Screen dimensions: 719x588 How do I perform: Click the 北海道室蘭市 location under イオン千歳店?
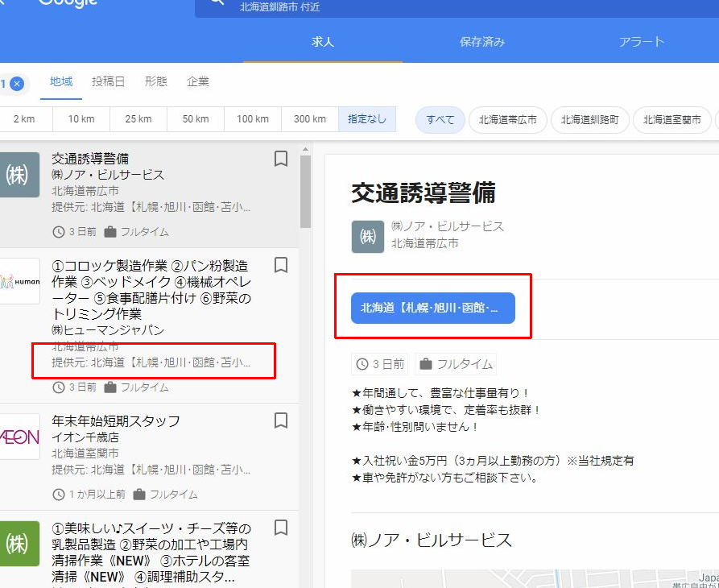[85, 453]
